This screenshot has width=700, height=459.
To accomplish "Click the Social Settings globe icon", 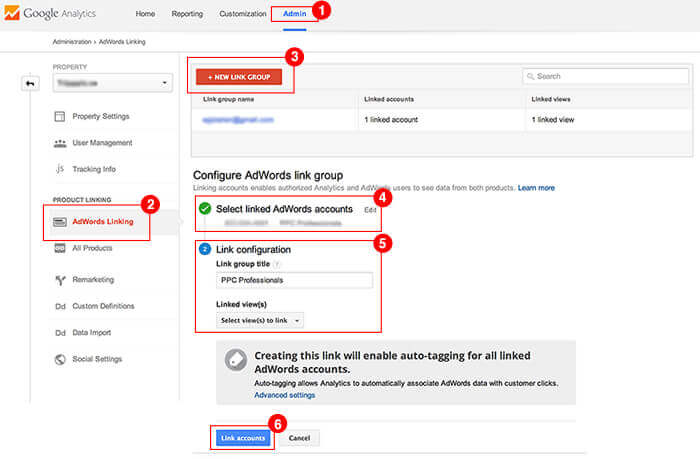I will tap(60, 359).
